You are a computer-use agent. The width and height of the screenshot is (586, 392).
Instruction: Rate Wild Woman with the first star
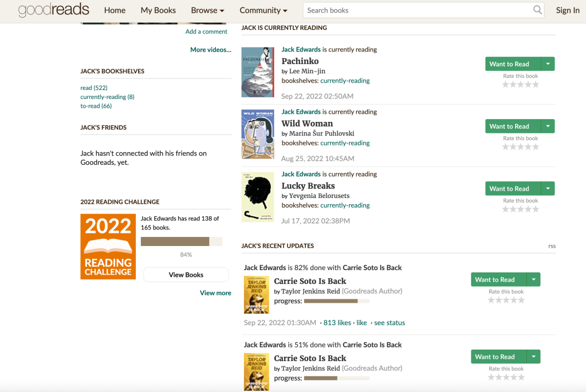point(506,147)
